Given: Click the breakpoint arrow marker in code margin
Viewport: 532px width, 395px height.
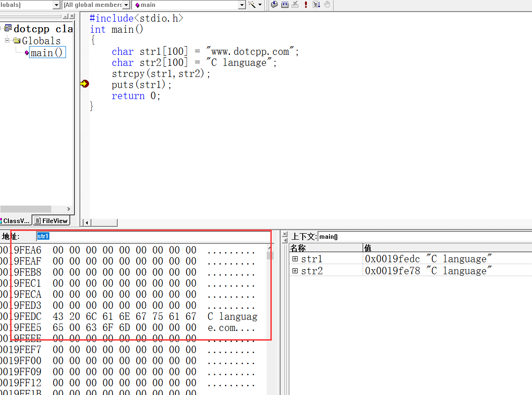Looking at the screenshot, I should (x=84, y=83).
